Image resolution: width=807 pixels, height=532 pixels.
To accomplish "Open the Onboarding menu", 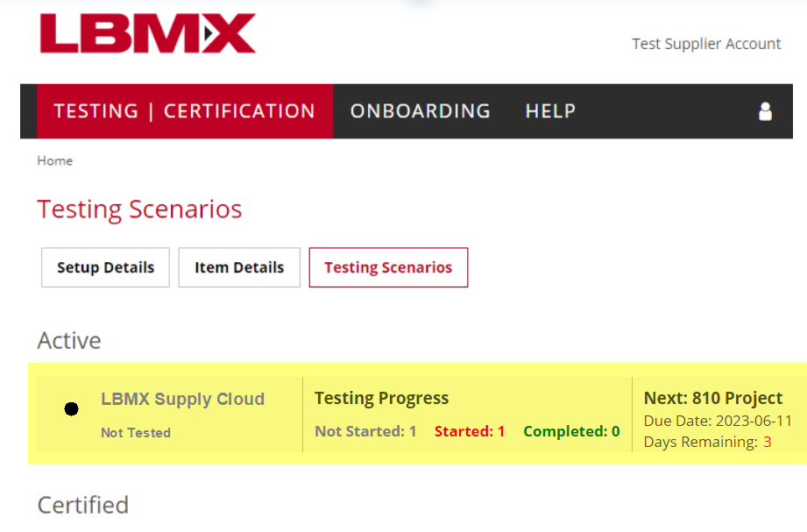I will [x=421, y=111].
